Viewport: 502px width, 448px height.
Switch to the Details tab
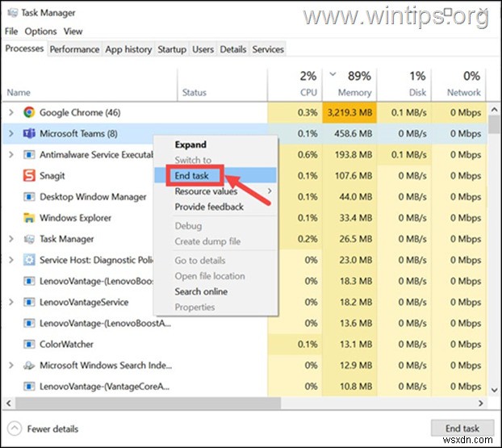(x=233, y=49)
